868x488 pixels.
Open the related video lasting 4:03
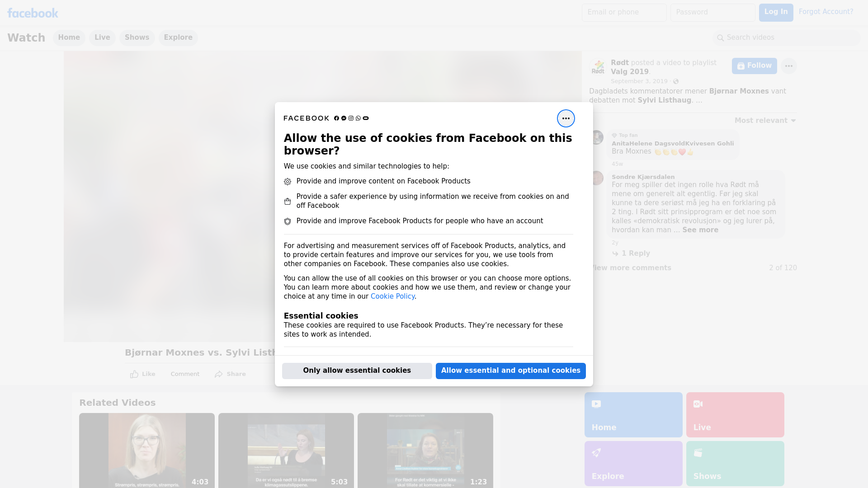147,450
